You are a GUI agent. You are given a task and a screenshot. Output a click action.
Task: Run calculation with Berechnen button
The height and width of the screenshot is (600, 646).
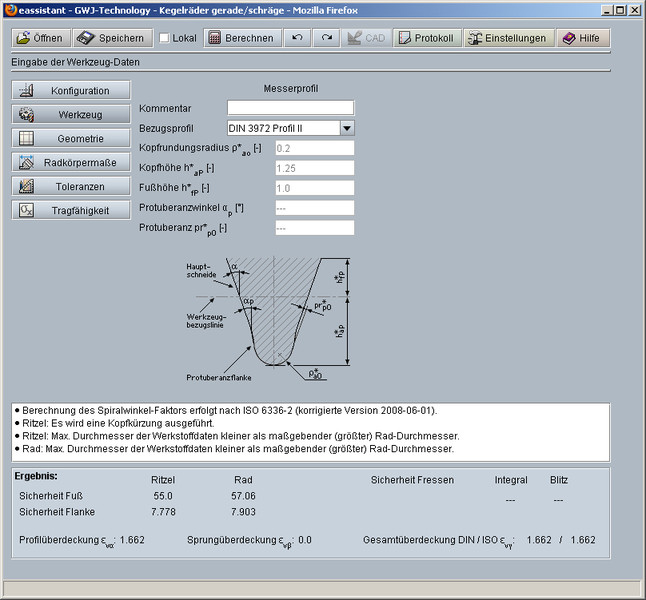pos(241,38)
